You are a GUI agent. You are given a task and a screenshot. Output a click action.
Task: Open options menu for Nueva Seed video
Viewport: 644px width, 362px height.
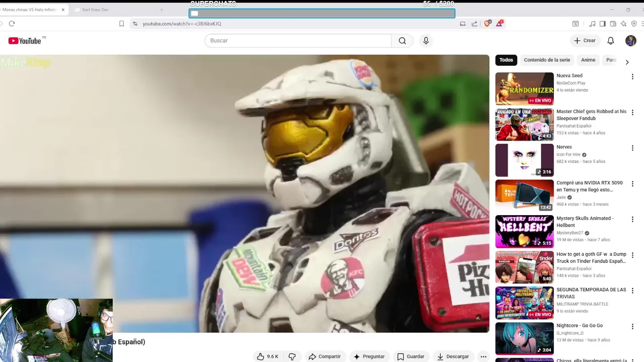[x=632, y=77]
